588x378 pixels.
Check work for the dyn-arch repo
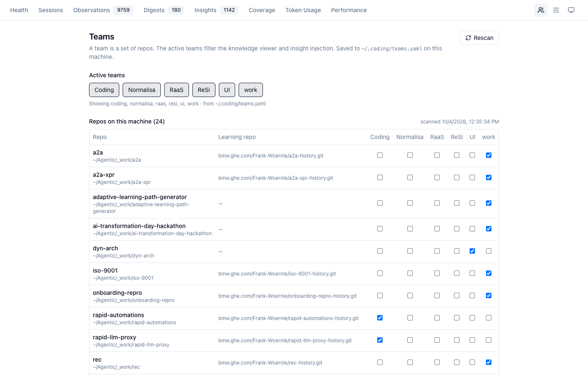click(488, 251)
